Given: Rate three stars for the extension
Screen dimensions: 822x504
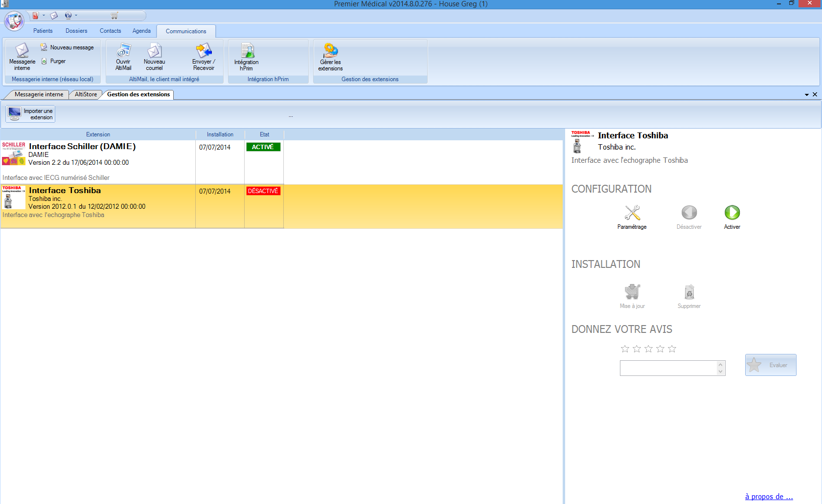Looking at the screenshot, I should (x=648, y=349).
